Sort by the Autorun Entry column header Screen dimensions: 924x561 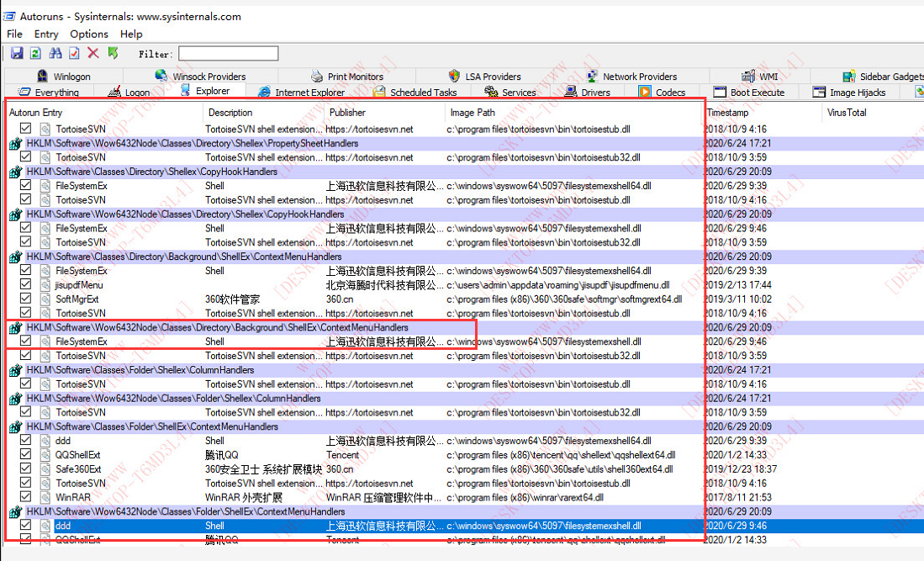point(103,113)
